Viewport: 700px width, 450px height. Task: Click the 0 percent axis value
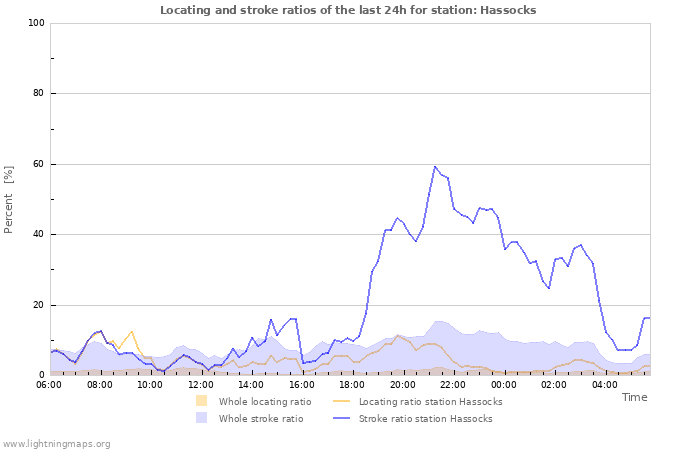pyautogui.click(x=42, y=375)
